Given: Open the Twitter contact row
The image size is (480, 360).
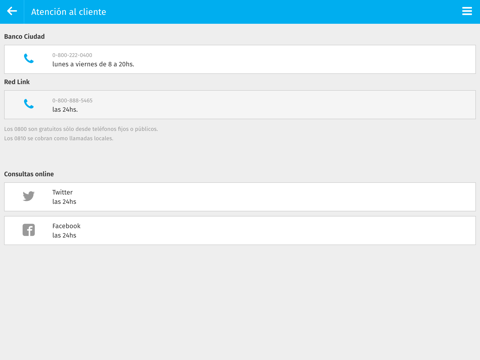Looking at the screenshot, I should [x=240, y=197].
